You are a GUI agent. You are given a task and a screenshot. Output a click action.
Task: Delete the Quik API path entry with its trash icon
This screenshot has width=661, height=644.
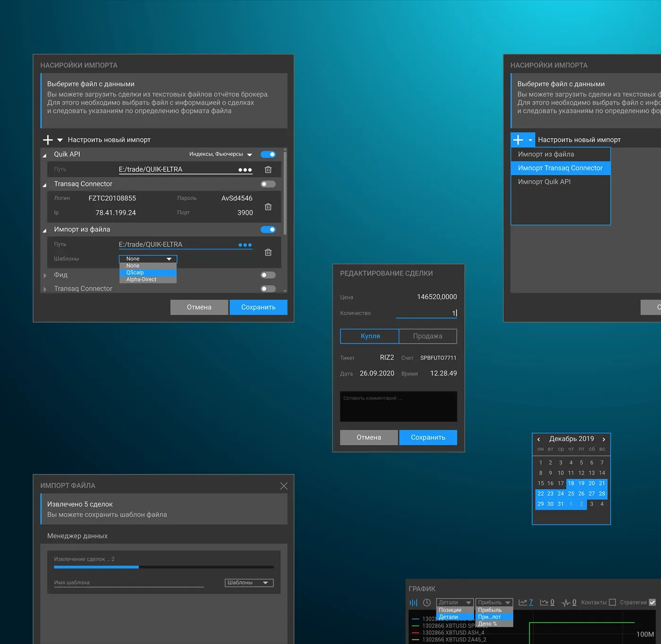click(268, 170)
